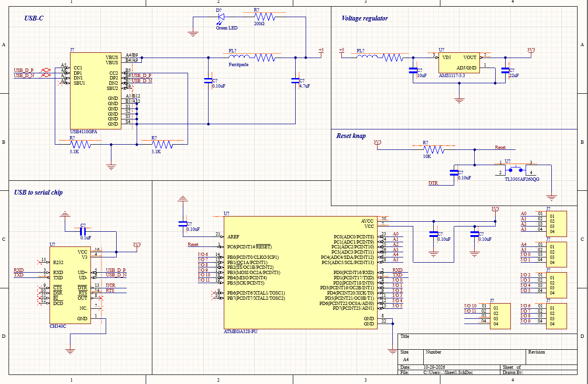This screenshot has height=384, width=588.
Task: Click the Ferritperle text label
Action: pos(239,64)
